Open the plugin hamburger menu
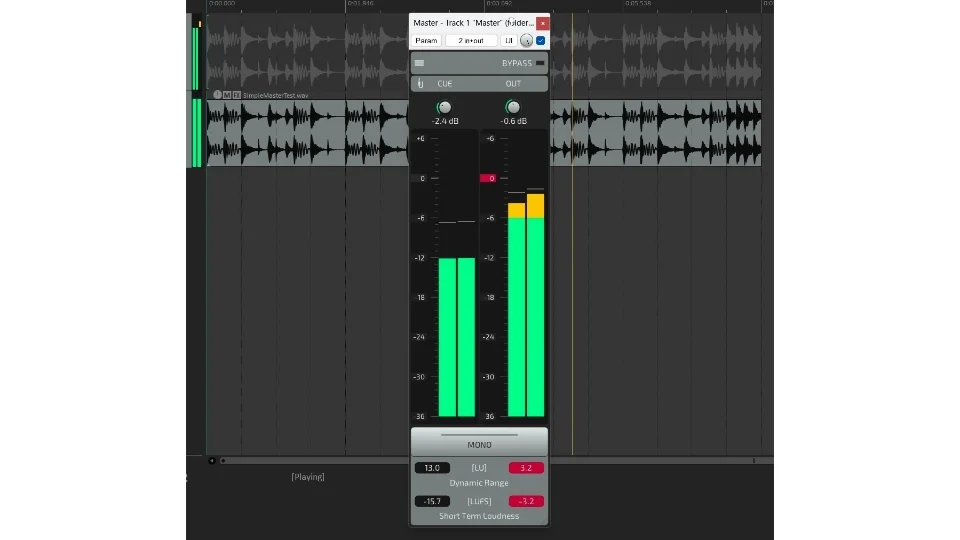 point(419,63)
